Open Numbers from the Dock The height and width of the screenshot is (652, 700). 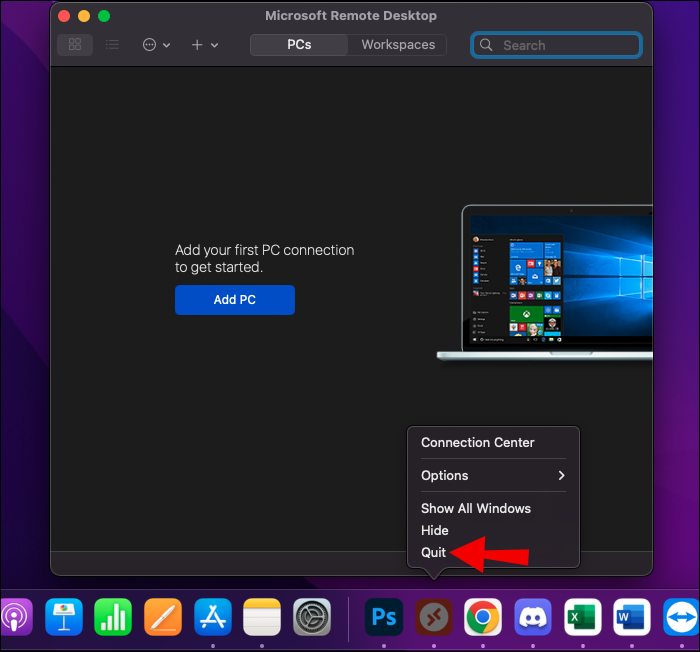(x=113, y=617)
